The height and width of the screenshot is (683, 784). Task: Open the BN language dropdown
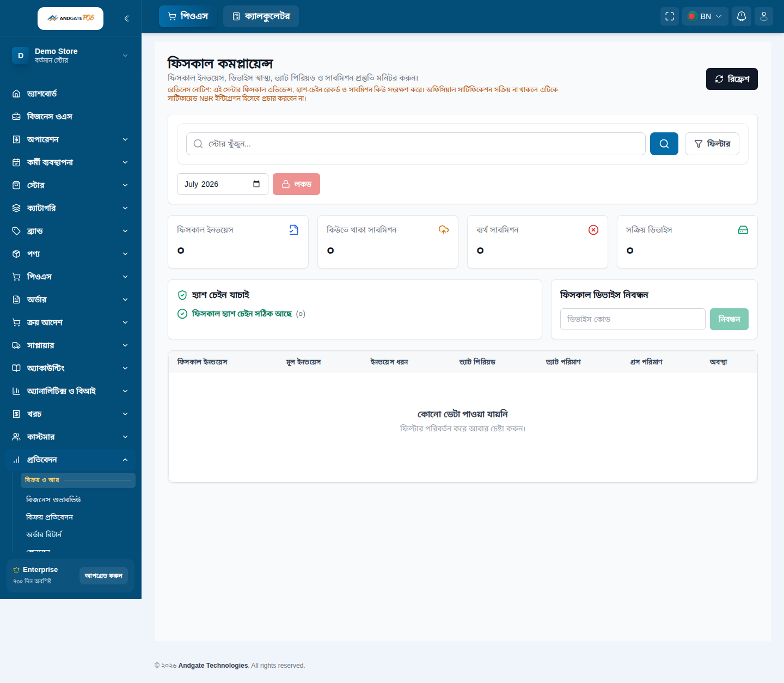pos(705,16)
